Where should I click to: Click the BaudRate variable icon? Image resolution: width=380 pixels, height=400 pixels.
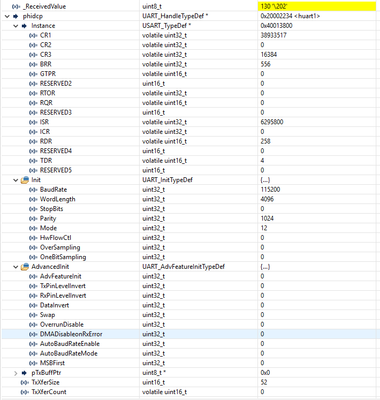point(33,190)
